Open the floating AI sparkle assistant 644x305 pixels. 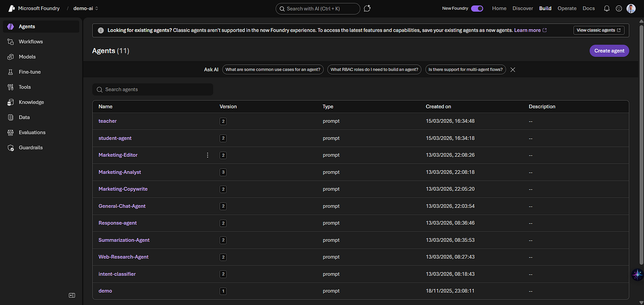coord(637,275)
